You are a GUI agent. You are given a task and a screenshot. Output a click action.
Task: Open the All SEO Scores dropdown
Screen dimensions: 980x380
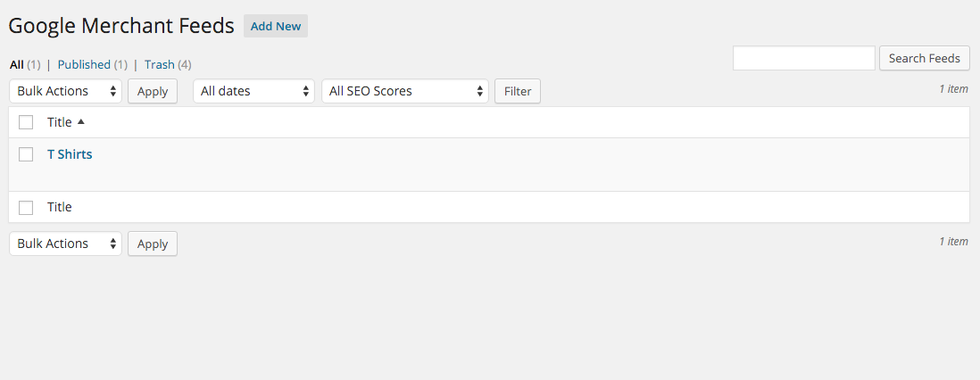tap(405, 91)
